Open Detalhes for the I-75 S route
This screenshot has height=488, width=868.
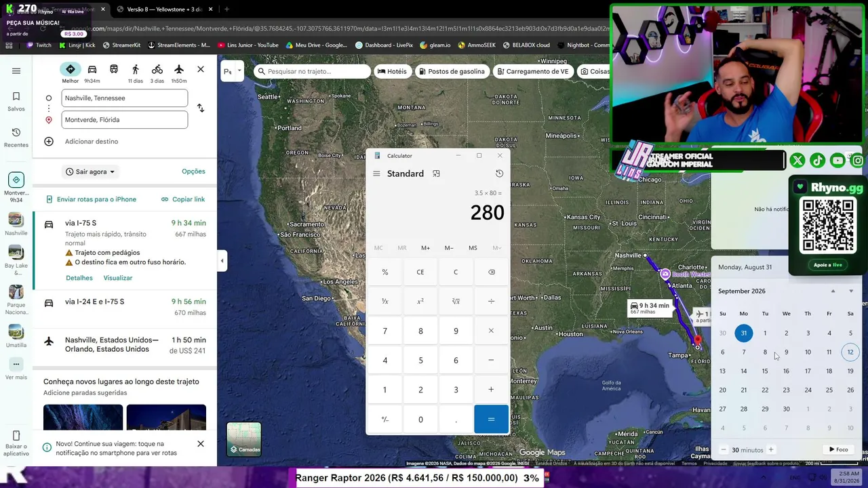pos(79,278)
